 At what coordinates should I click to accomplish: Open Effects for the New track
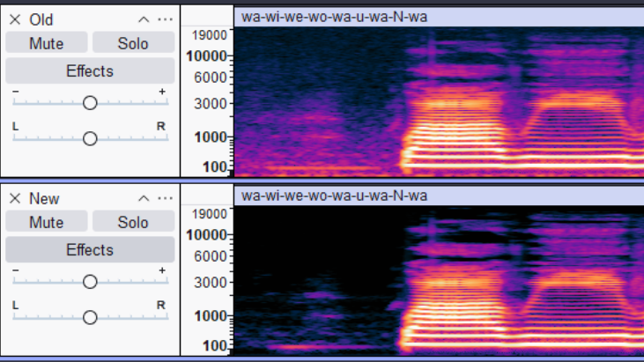point(90,250)
